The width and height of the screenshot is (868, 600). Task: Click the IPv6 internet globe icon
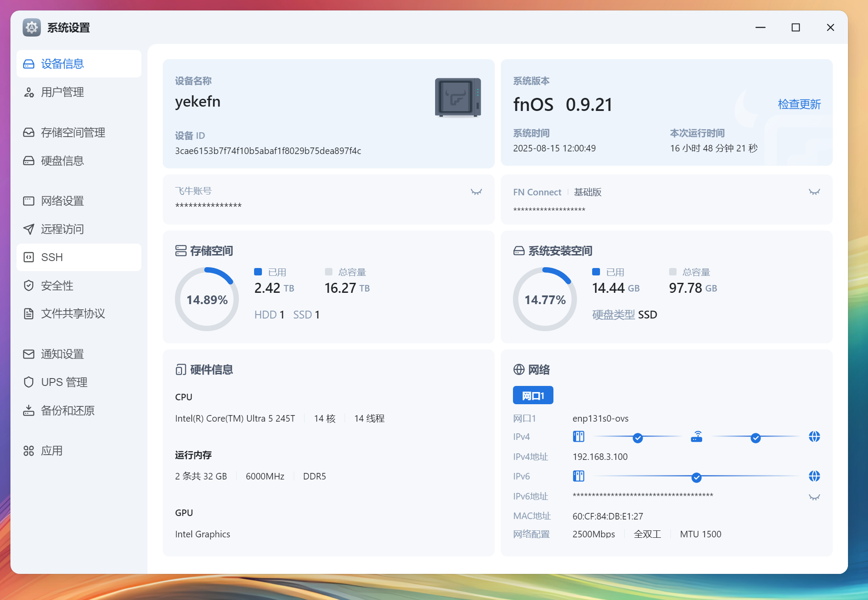click(814, 476)
